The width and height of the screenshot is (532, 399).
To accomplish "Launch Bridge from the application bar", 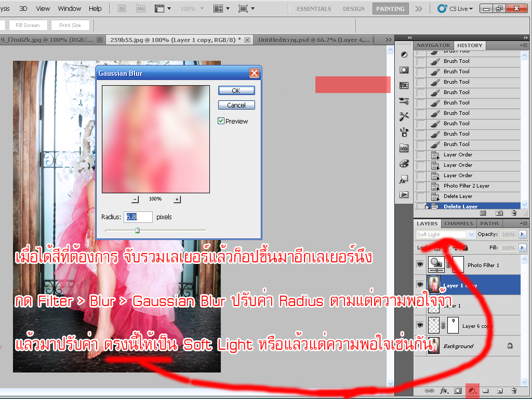I will [122, 9].
